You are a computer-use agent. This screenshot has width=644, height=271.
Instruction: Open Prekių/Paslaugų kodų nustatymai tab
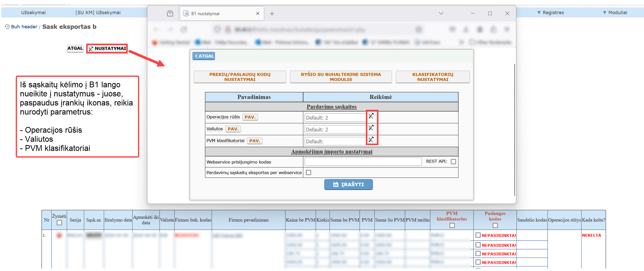[240, 77]
